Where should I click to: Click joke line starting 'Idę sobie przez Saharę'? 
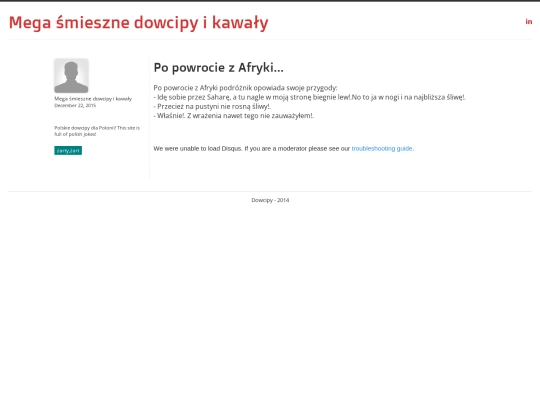click(x=310, y=97)
